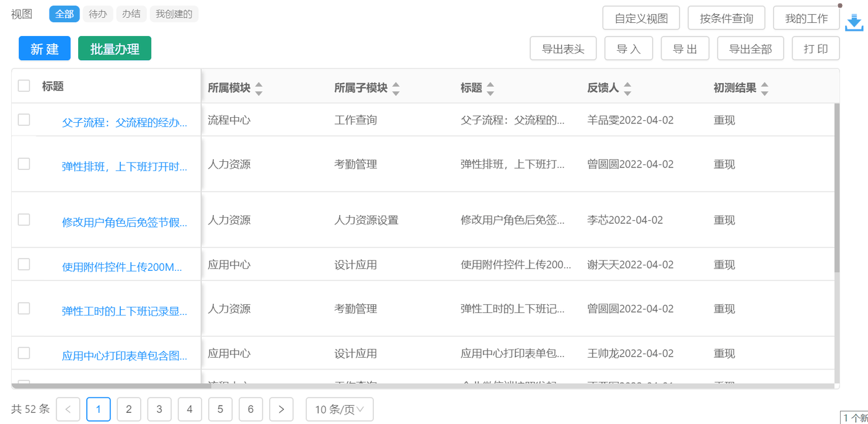The image size is (868, 424).
Task: Open 自定义视图
Action: 641,18
